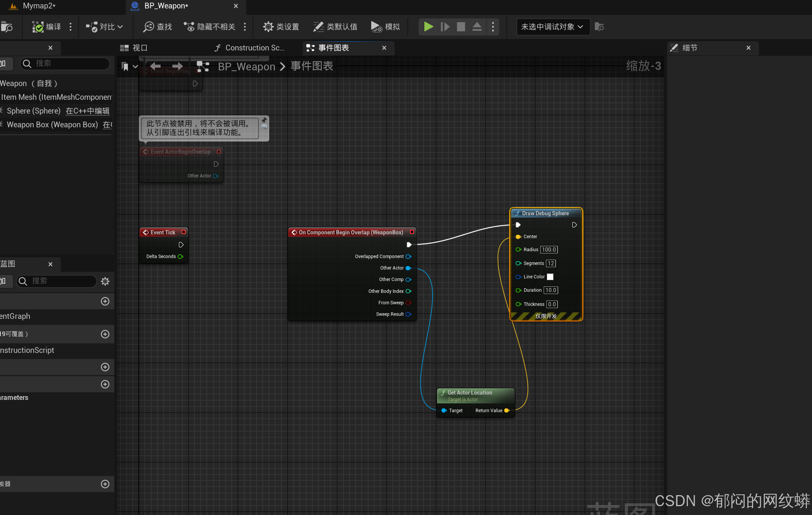Open Class Settings (类设置)
This screenshot has width=812, height=515.
(281, 27)
